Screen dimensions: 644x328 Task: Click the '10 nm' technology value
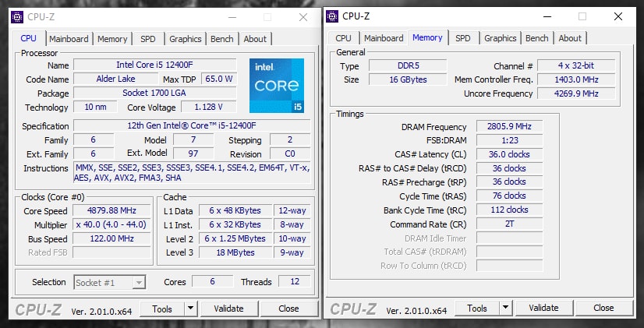click(x=95, y=108)
